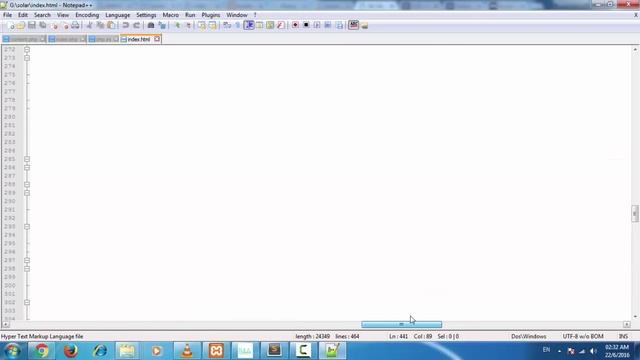
Task: Open the Encoding menu
Action: [87, 15]
